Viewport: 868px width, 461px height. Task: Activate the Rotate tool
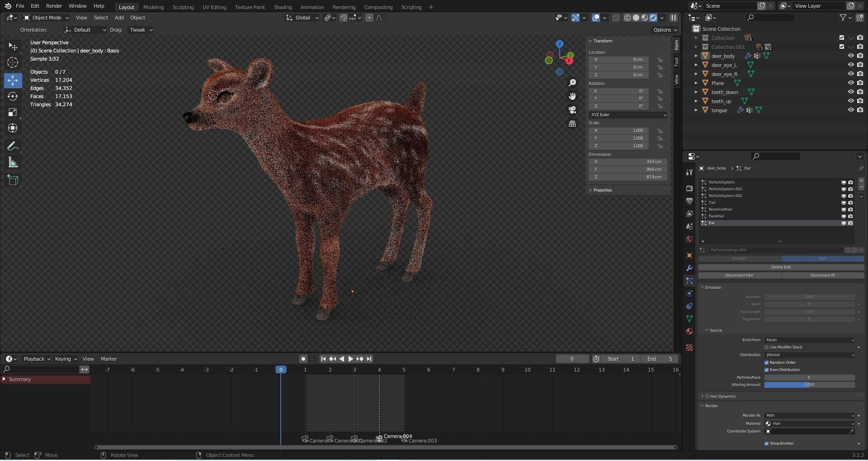pos(13,96)
